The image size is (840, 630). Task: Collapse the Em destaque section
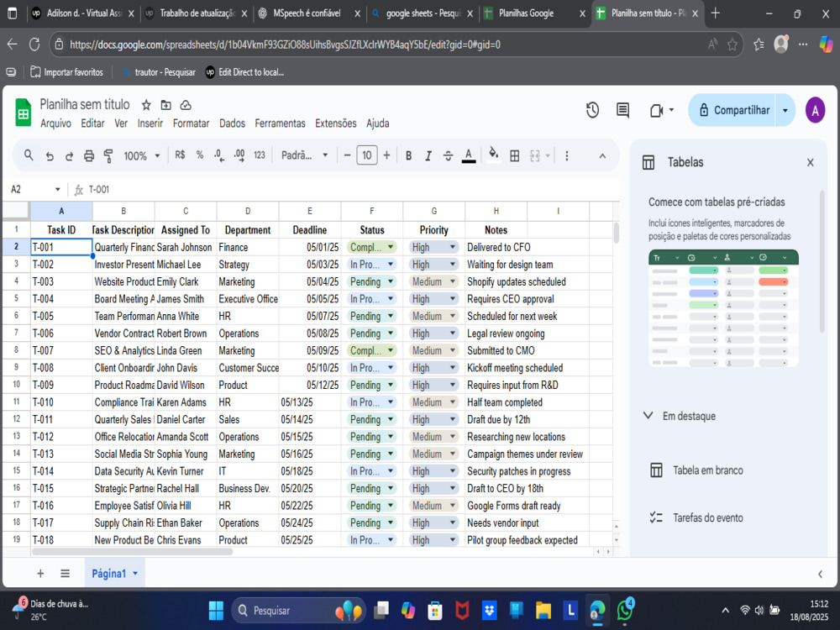[648, 416]
